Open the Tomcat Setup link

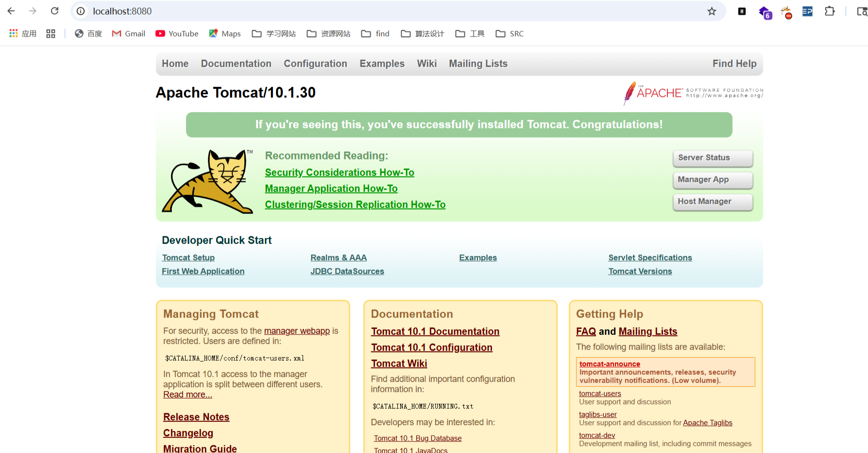[188, 258]
